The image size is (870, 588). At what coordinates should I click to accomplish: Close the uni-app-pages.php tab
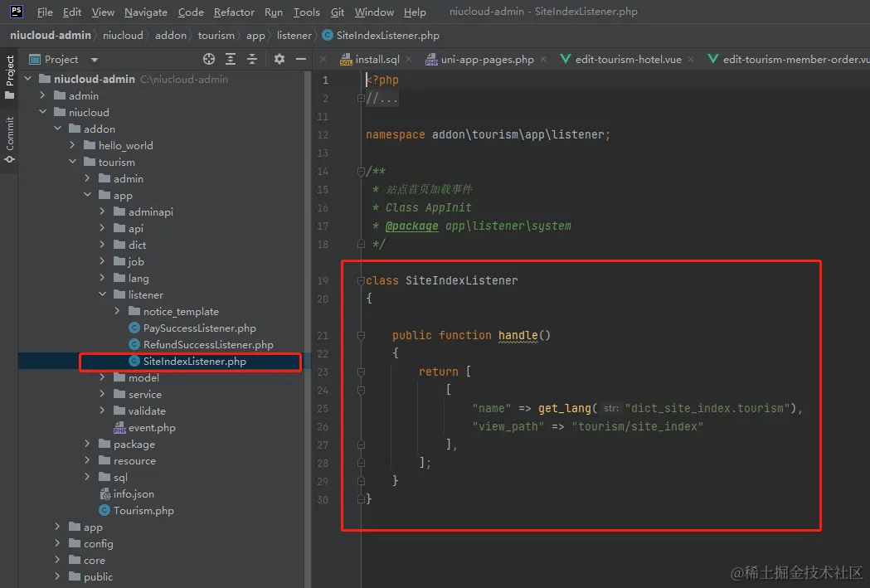tap(543, 60)
